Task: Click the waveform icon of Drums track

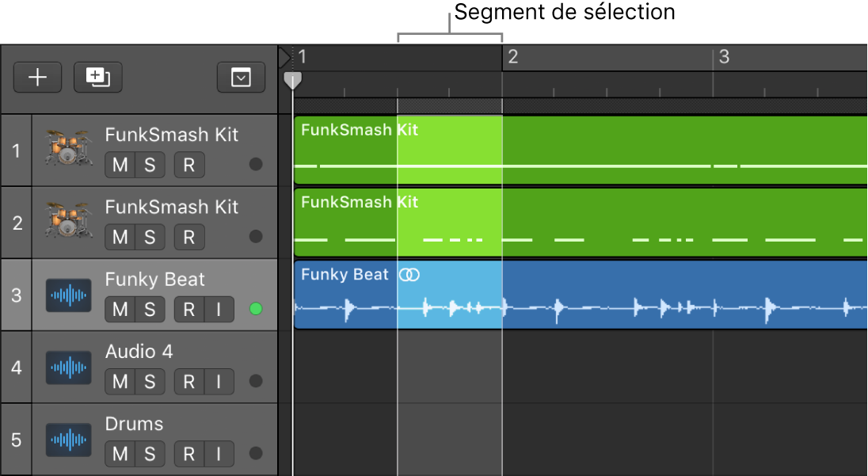Action: [67, 440]
